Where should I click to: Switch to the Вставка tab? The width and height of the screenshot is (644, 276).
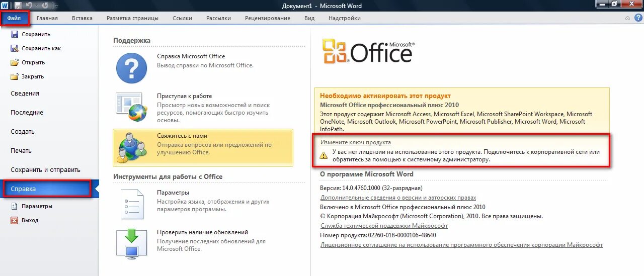82,18
